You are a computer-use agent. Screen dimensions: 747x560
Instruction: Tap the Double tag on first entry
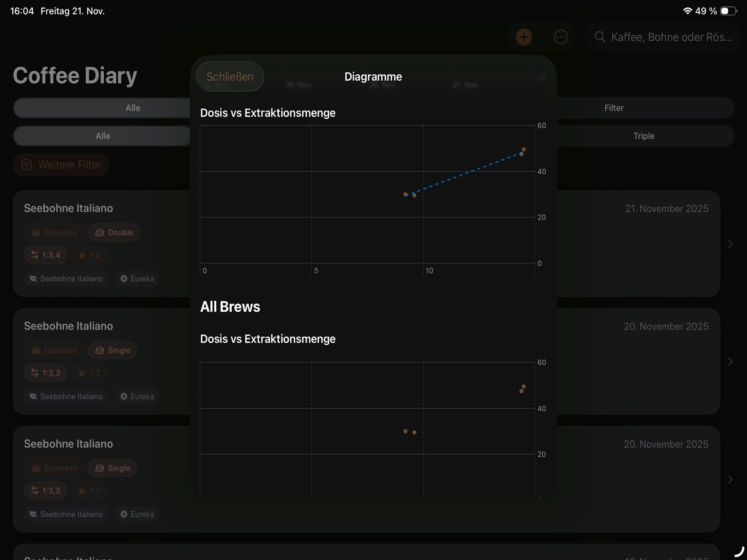(114, 232)
